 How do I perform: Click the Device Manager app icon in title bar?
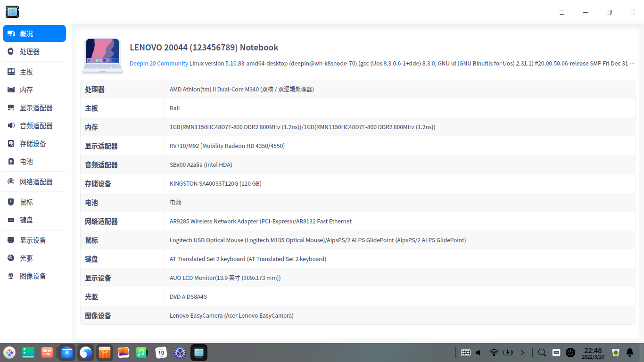[12, 12]
